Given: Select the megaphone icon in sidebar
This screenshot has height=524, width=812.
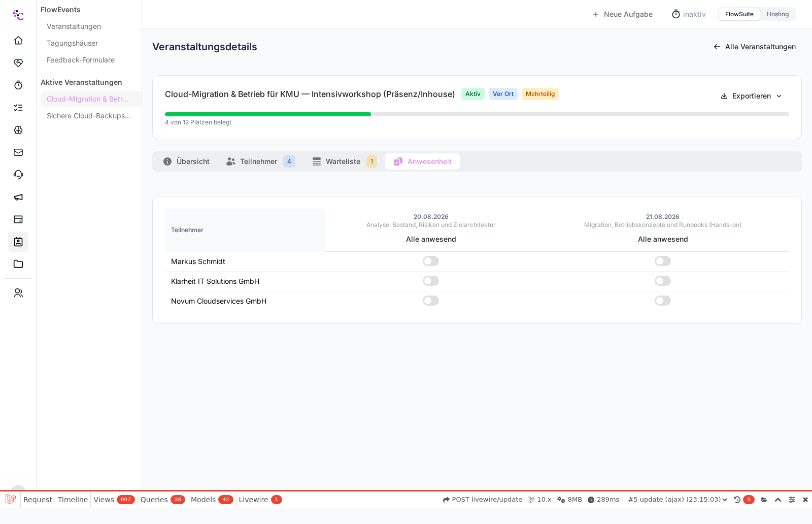Looking at the screenshot, I should [18, 197].
